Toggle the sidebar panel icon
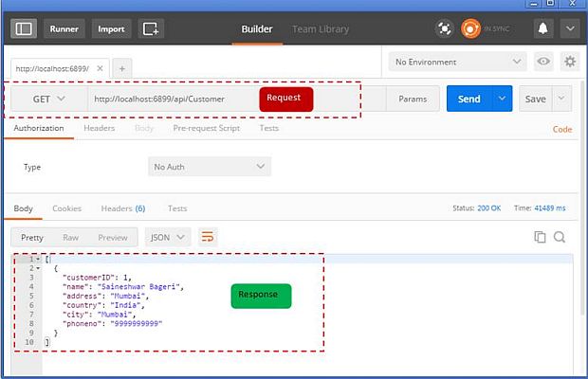 point(24,28)
